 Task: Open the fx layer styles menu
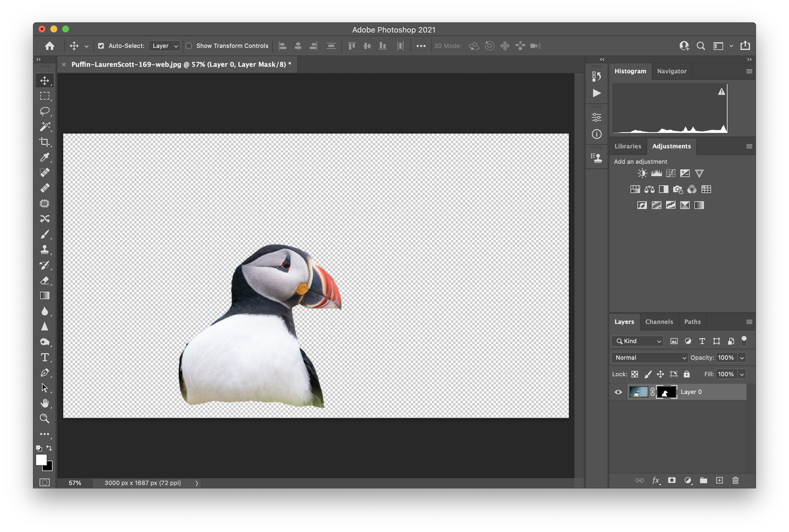point(655,481)
